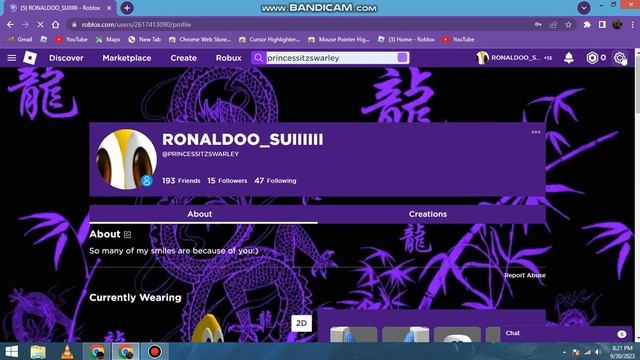Open the Windows Start menu
Screen dimensions: 640x360
(11, 351)
